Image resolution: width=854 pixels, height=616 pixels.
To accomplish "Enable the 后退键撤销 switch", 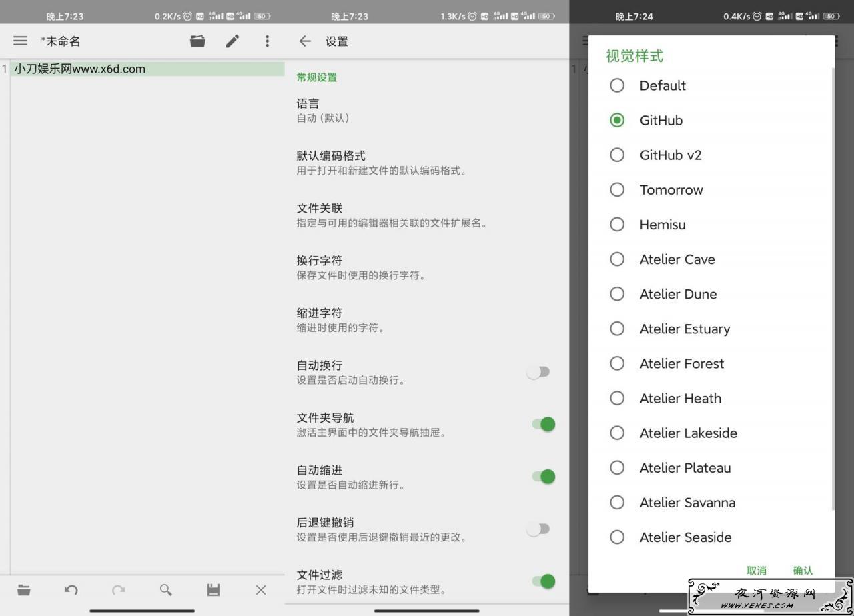I will click(538, 529).
